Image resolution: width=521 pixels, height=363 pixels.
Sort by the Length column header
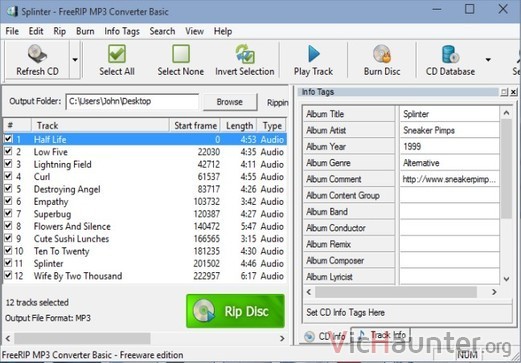[x=239, y=126]
